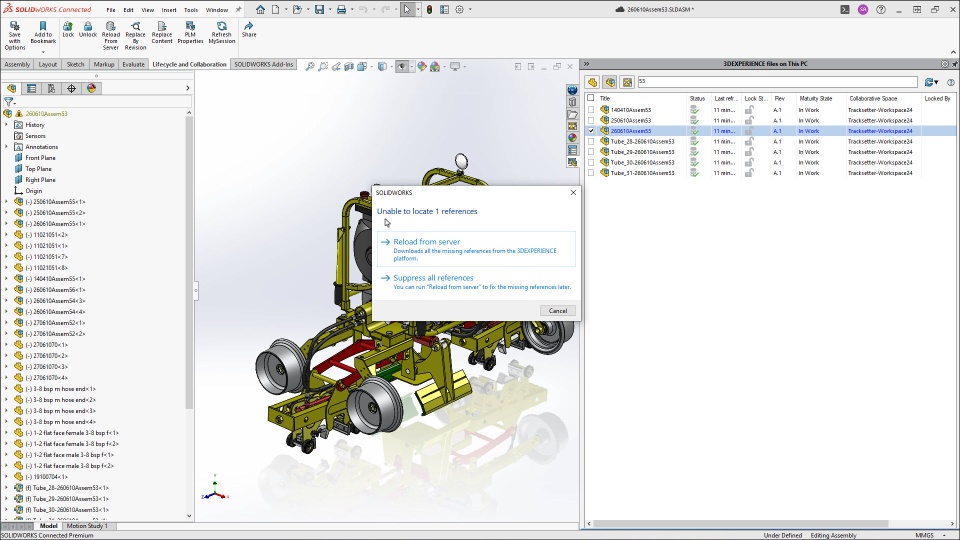
Task: Click the 3DEXPERIENCE panel search field
Action: pyautogui.click(x=777, y=81)
